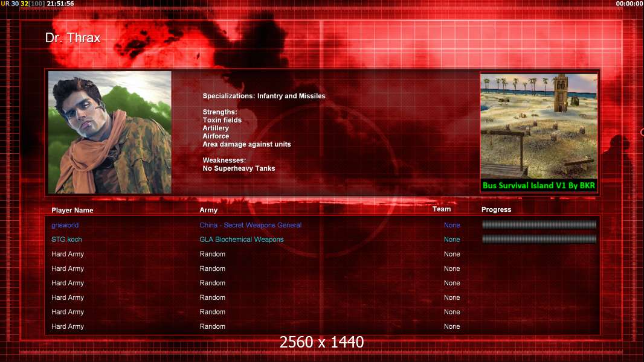Click the "Strengths:" heading
Image resolution: width=644 pixels, height=362 pixels.
(220, 112)
